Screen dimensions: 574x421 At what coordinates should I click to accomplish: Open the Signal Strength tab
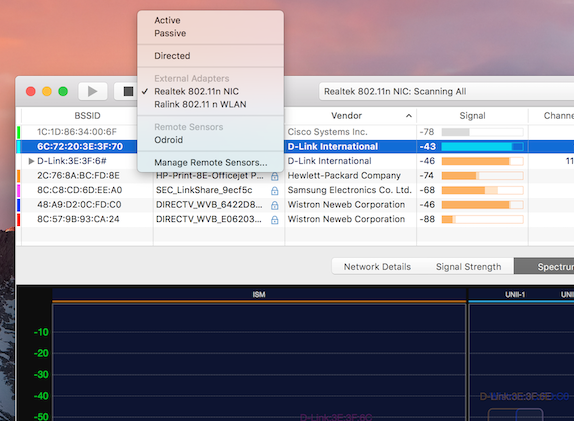point(468,267)
